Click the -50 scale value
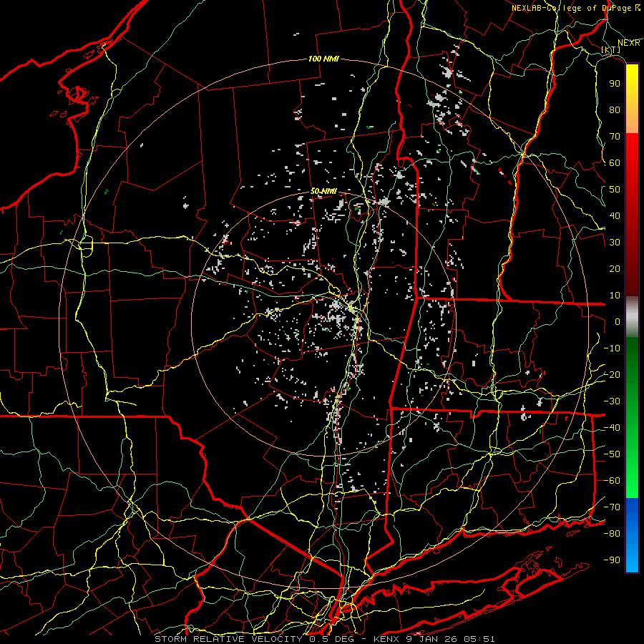This screenshot has height=644, width=644. pyautogui.click(x=612, y=454)
